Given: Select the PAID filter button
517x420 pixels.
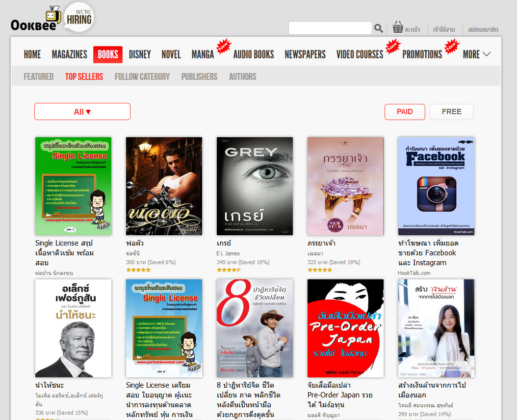Looking at the screenshot, I should pos(405,112).
